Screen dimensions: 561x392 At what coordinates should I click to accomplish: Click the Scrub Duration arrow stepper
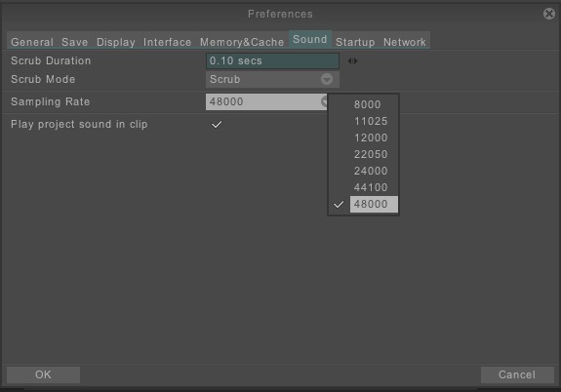pos(352,61)
